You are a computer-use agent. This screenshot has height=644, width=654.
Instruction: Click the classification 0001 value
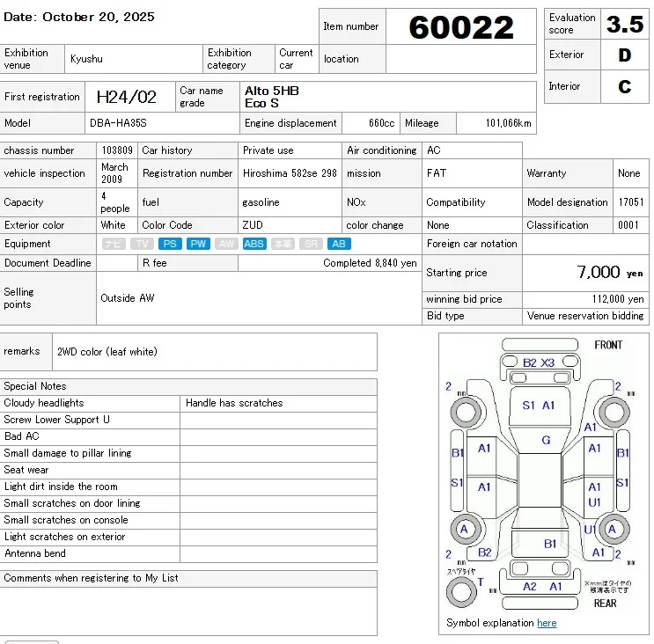628,225
